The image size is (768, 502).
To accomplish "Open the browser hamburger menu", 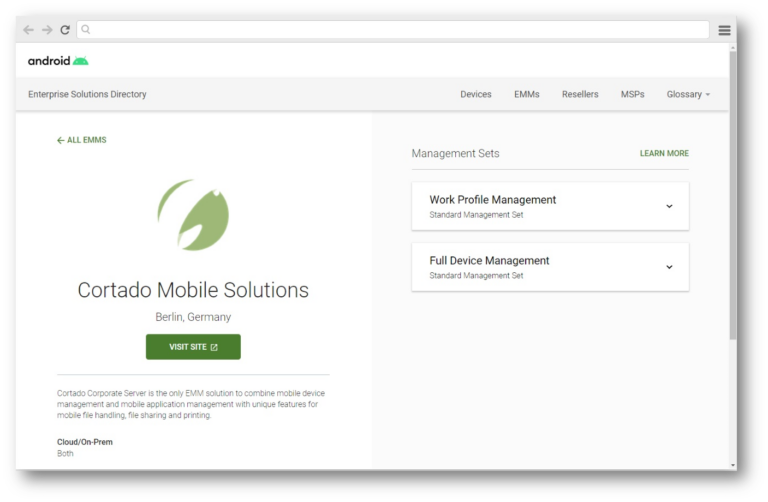I will pyautogui.click(x=724, y=30).
